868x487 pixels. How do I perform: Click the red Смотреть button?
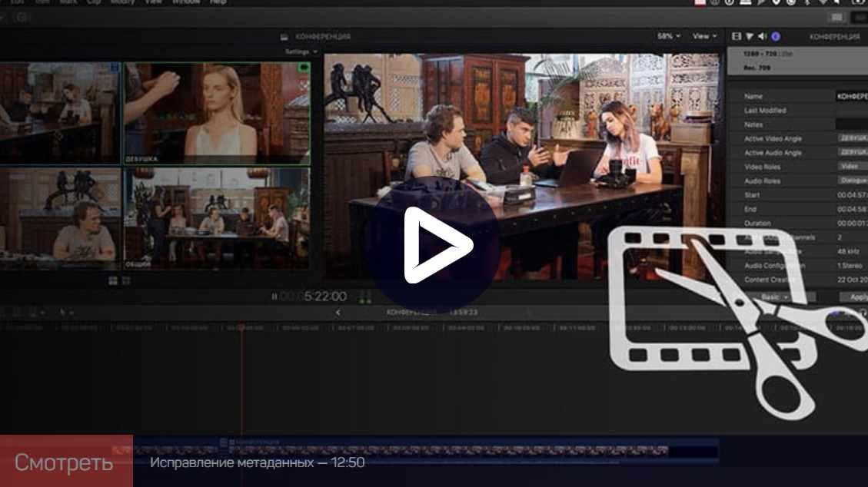pyautogui.click(x=65, y=462)
